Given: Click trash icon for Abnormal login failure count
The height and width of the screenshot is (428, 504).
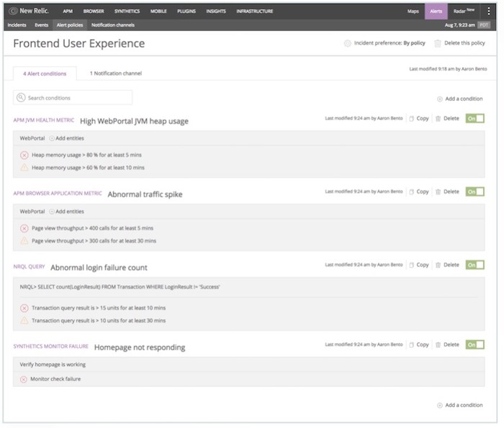Looking at the screenshot, I should tap(438, 265).
